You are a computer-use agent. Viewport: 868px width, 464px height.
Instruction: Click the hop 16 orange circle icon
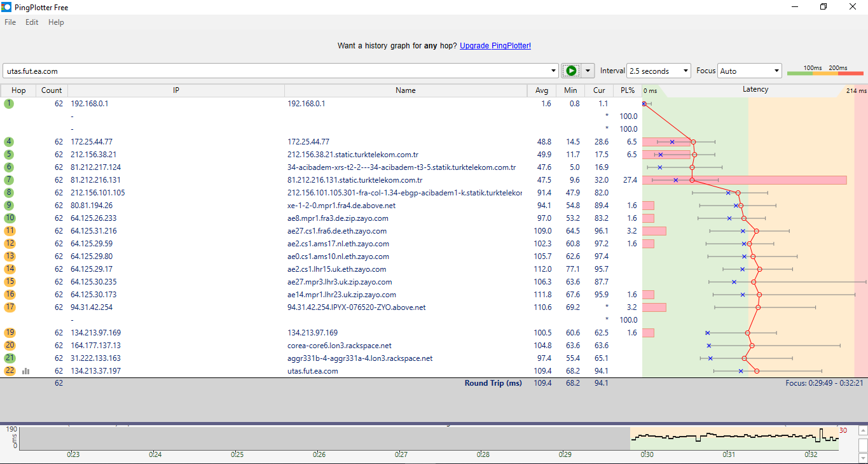(x=10, y=294)
